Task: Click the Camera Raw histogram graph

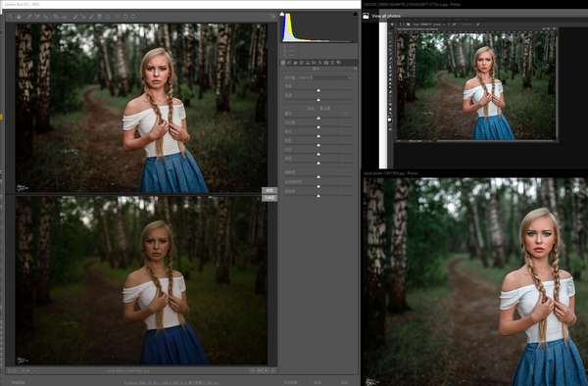Action: pyautogui.click(x=318, y=27)
